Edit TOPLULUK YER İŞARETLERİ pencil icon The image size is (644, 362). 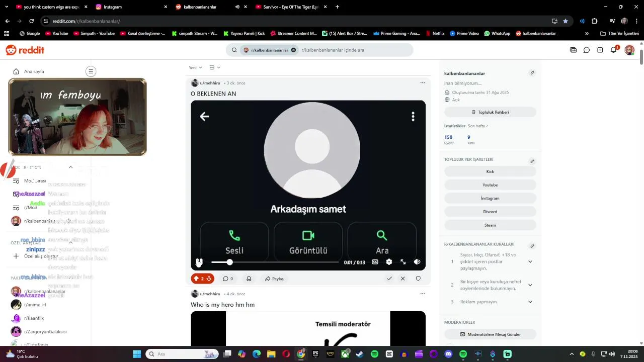[x=532, y=161]
